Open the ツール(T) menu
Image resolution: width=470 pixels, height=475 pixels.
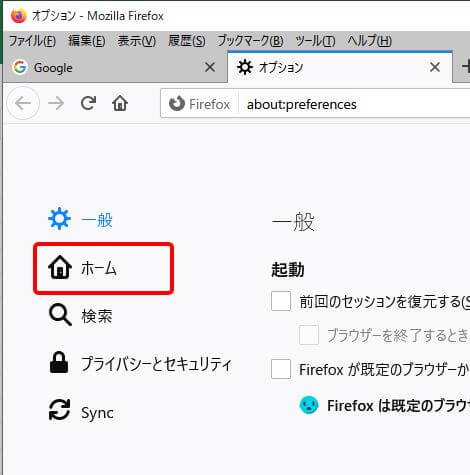click(315, 41)
